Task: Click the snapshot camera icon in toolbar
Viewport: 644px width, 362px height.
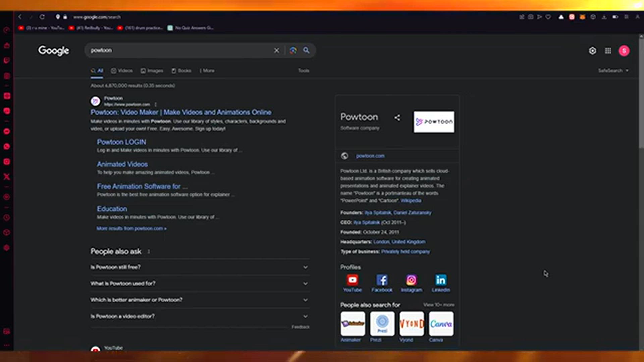Action: [x=530, y=17]
